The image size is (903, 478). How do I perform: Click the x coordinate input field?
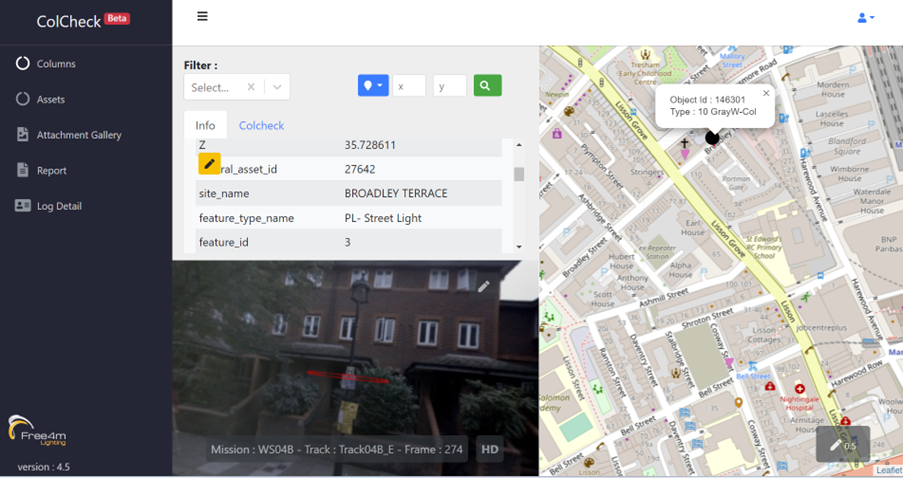pos(409,86)
